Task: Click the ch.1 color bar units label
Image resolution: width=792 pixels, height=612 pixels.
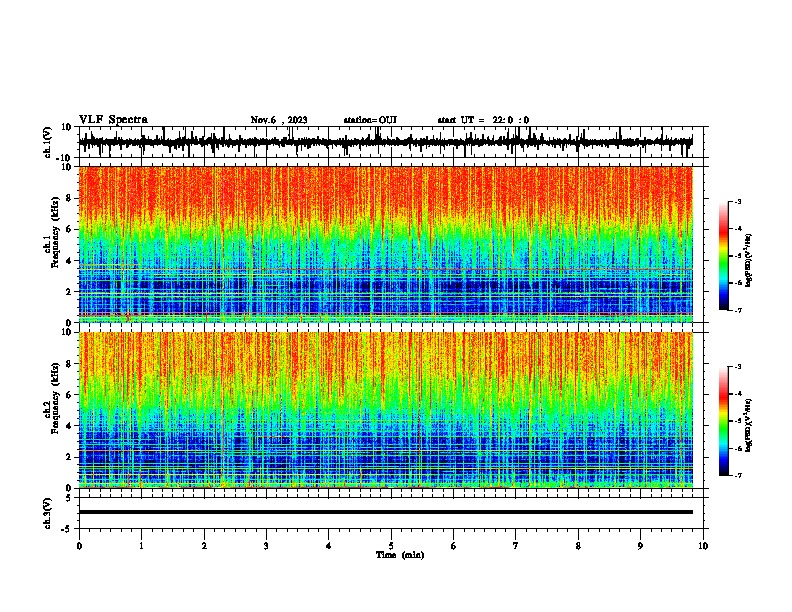Action: pos(749,260)
